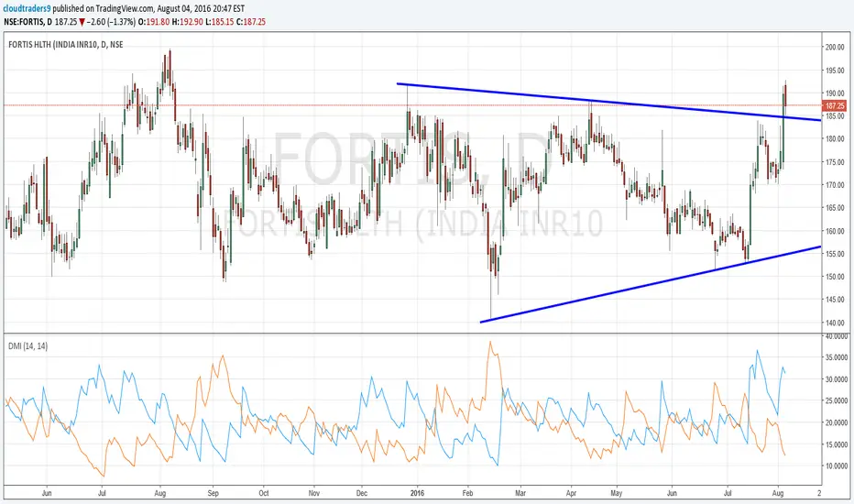The image size is (854, 504).
Task: Select the NSE:FORTIS, D symbol label
Action: (28, 22)
